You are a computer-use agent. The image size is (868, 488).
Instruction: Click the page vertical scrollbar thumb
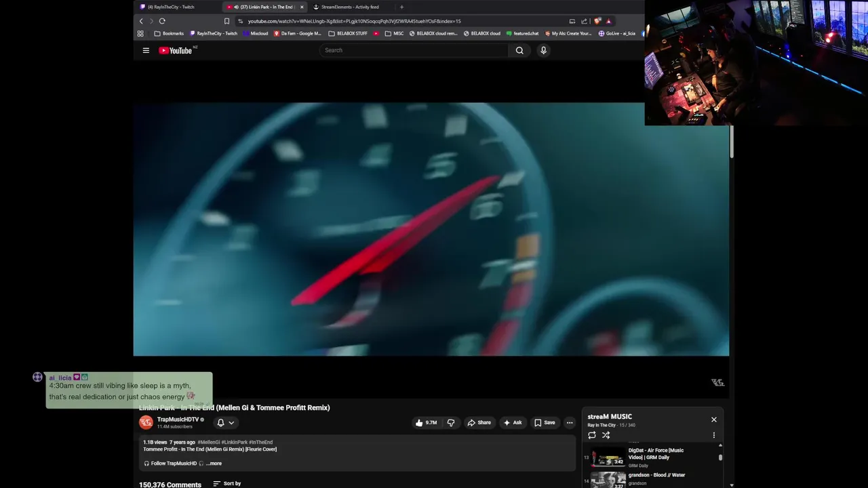[x=732, y=142]
